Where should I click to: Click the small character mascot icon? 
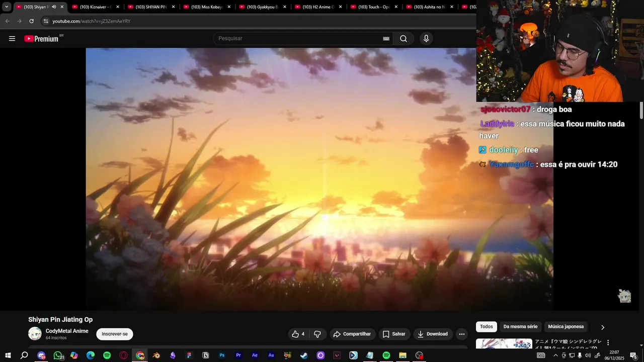[624, 296]
